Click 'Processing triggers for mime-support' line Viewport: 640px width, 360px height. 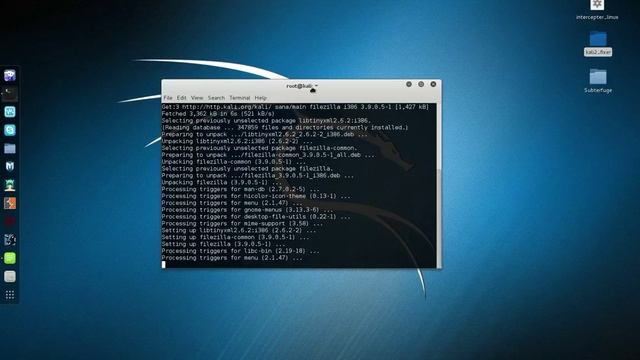[x=242, y=224]
